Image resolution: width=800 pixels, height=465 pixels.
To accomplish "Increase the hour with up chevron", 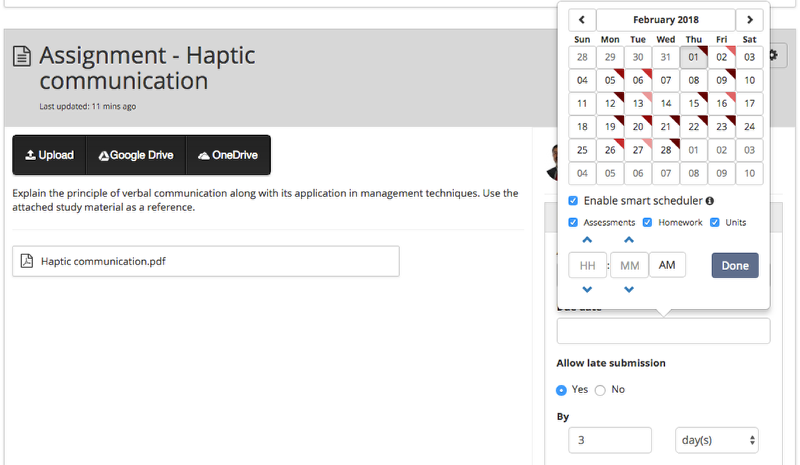I will pyautogui.click(x=587, y=239).
